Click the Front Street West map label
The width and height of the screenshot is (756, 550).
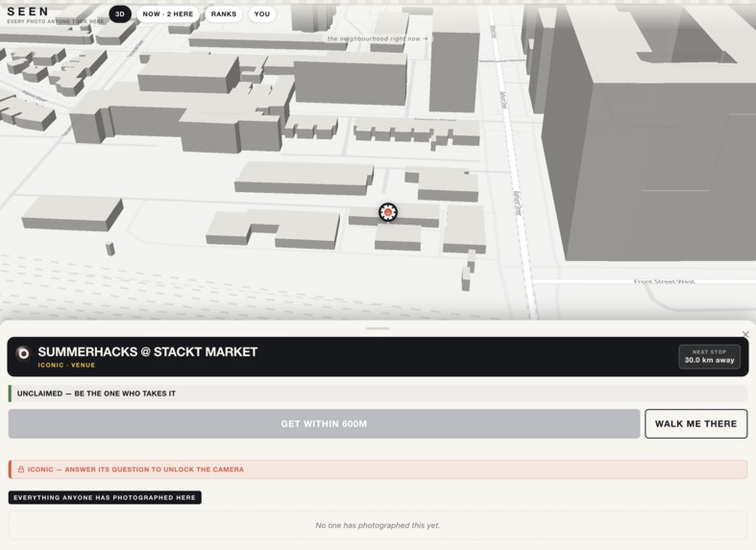(x=664, y=281)
